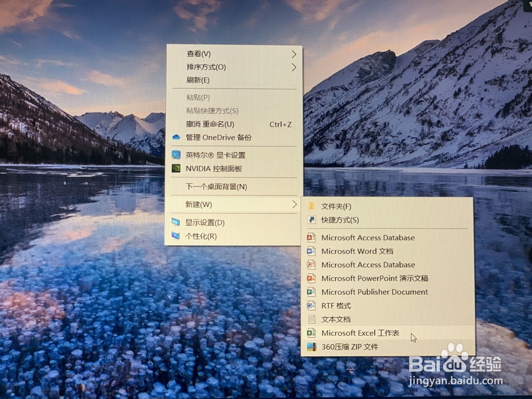532x399 pixels.
Task: Select 撤消 重命名(U) entry
Action: tap(234, 124)
